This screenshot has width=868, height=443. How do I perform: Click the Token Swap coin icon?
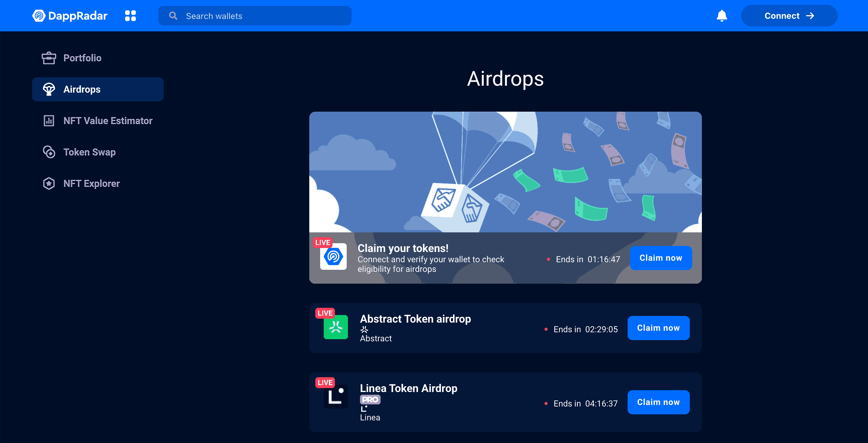[49, 152]
